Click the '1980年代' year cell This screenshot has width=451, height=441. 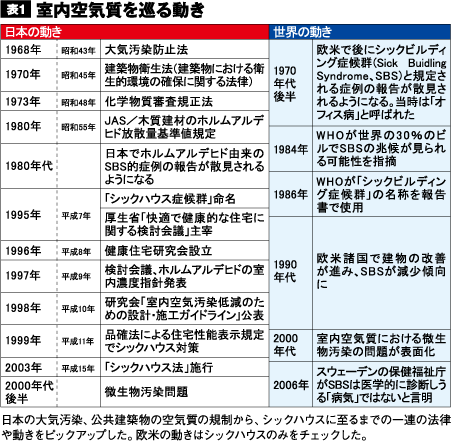click(29, 166)
